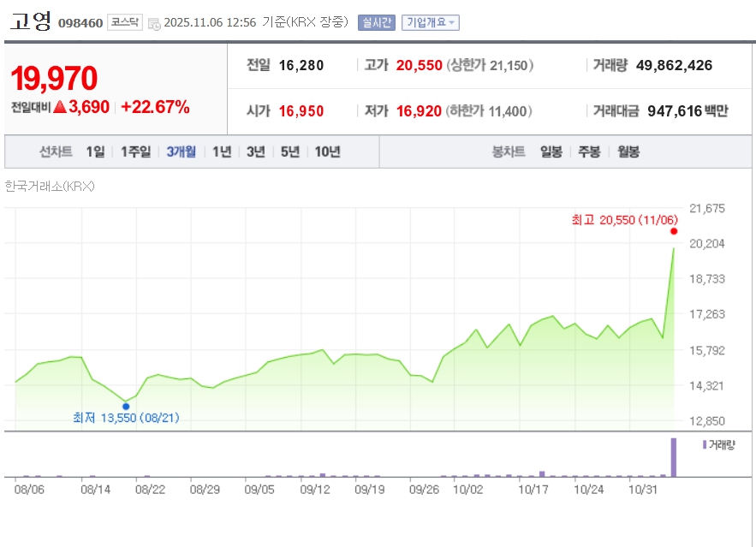View the 10년 line chart
The width and height of the screenshot is (756, 547).
point(327,152)
